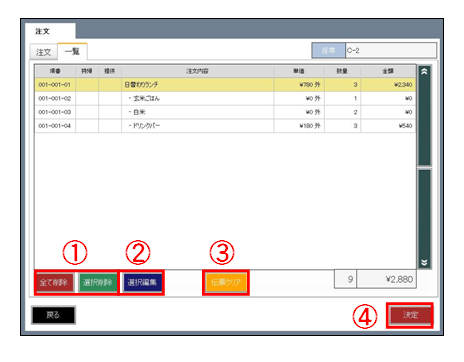Click the orange 伝票クリア button
464x362 pixels.
tap(226, 283)
